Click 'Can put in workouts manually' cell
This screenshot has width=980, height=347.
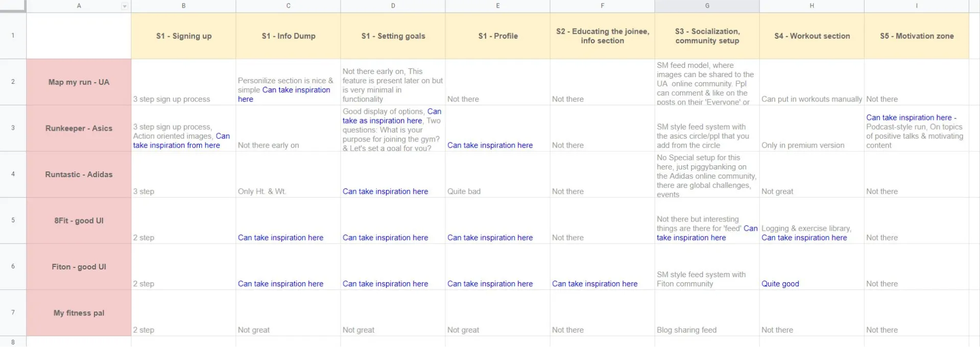pyautogui.click(x=811, y=82)
